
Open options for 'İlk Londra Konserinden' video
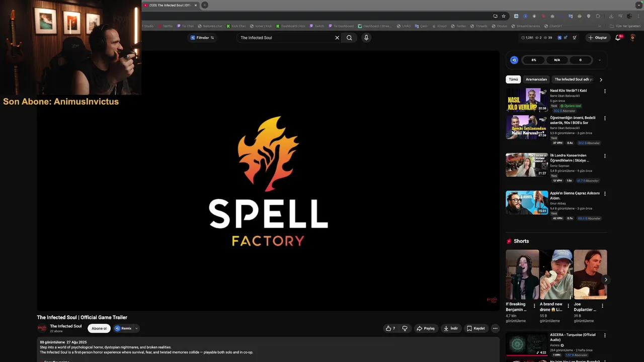coord(605,156)
